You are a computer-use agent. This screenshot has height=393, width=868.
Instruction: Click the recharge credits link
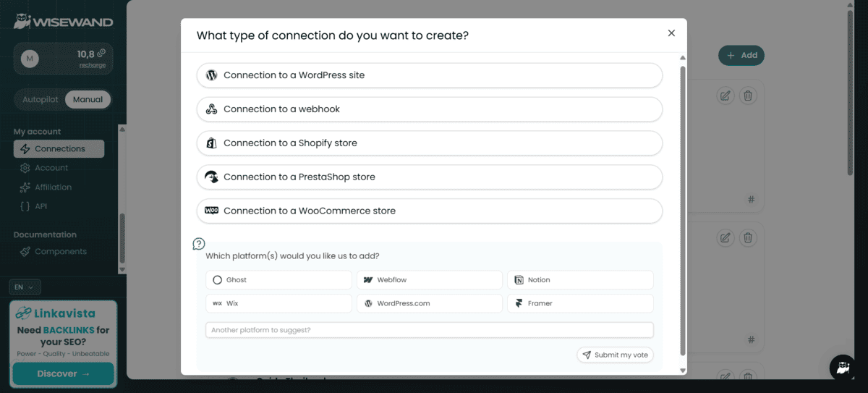(x=93, y=65)
